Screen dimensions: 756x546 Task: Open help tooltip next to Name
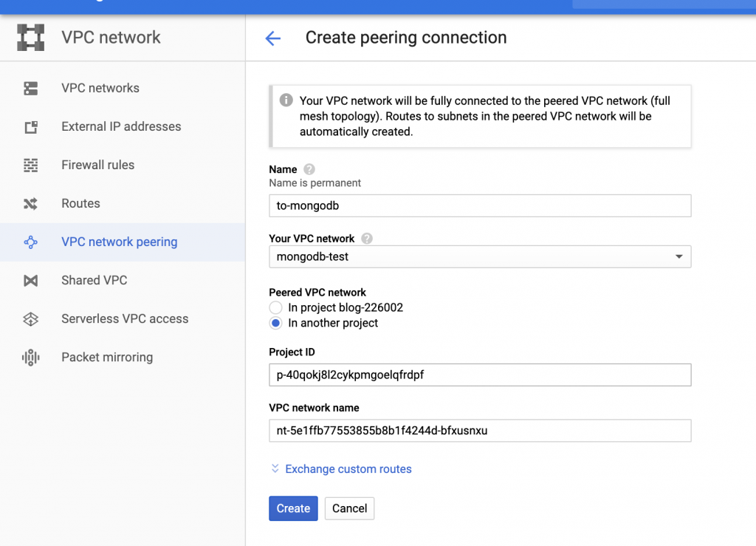point(309,169)
